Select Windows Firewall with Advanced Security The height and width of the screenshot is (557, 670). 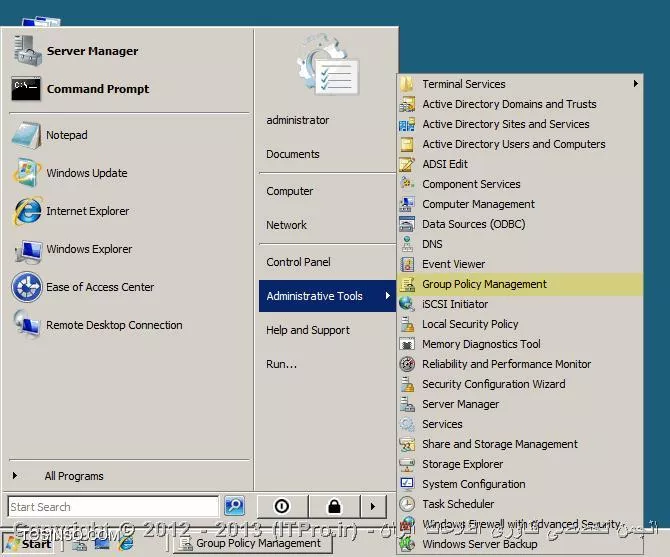[x=520, y=524]
